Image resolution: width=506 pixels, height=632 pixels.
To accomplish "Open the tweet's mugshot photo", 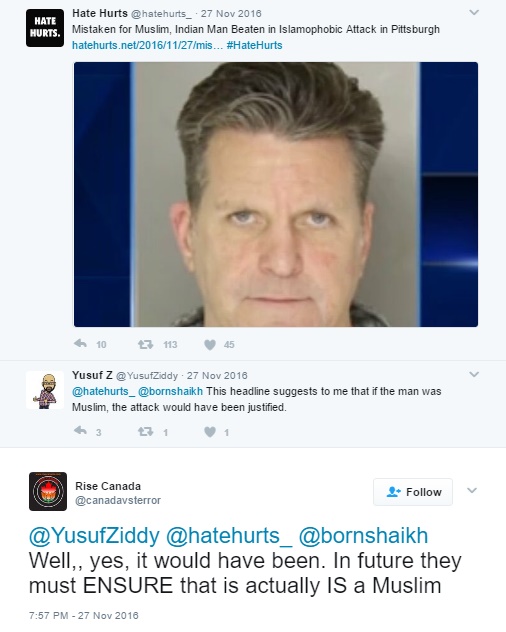I will tap(276, 194).
